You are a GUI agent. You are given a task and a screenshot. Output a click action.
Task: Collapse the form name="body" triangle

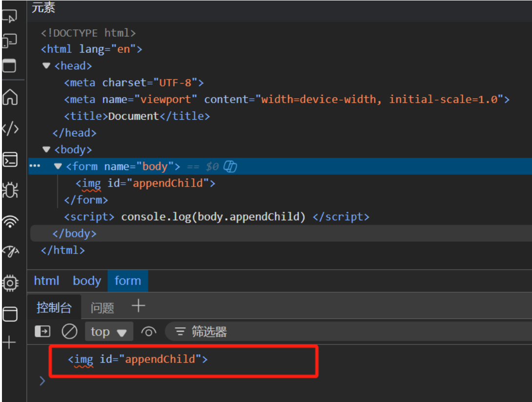58,166
